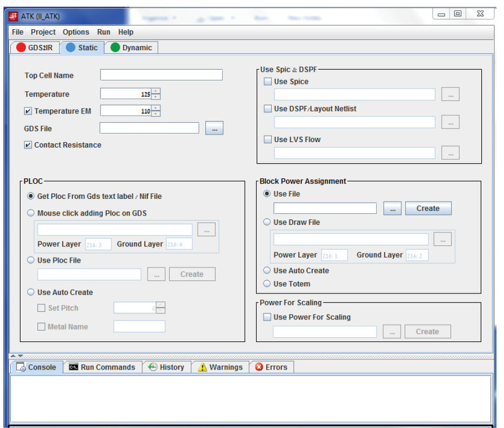Image resolution: width=504 pixels, height=428 pixels.
Task: Decrease Temperature EM with the down arrow
Action: point(156,114)
